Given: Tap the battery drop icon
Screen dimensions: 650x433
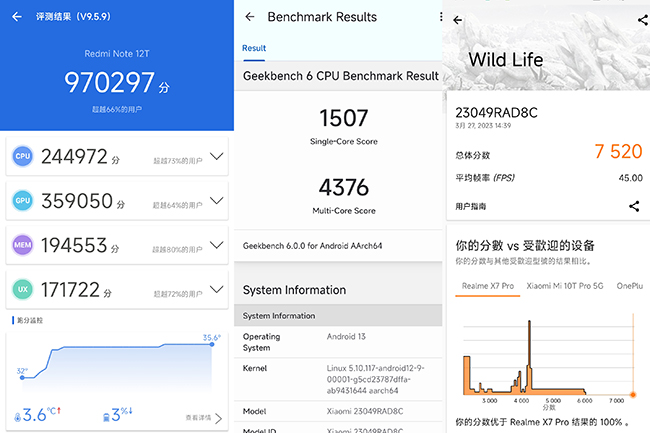Looking at the screenshot, I should pos(106,417).
